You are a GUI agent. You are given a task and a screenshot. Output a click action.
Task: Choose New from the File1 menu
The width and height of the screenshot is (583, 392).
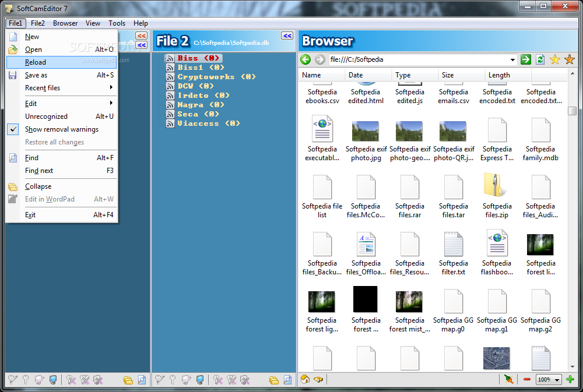[x=62, y=37]
